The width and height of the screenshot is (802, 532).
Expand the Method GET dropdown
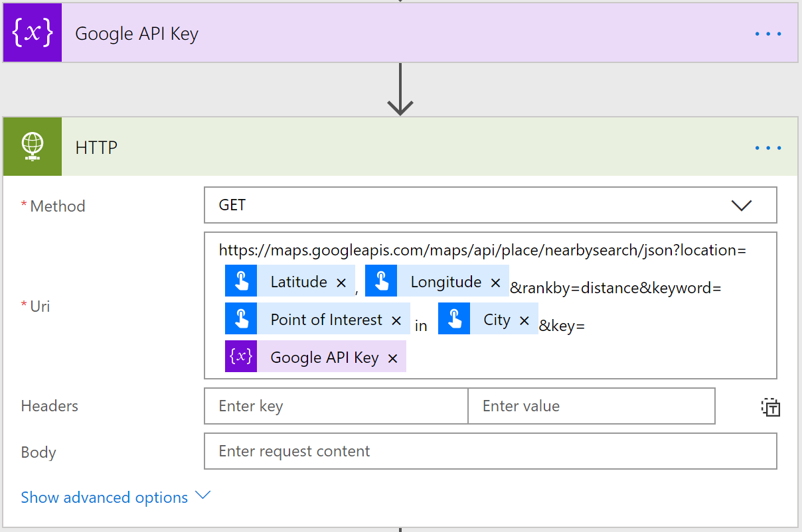pyautogui.click(x=741, y=206)
